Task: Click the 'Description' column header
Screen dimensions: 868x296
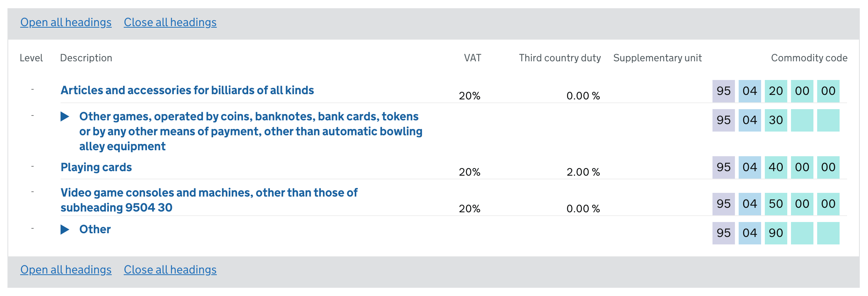Action: click(86, 58)
